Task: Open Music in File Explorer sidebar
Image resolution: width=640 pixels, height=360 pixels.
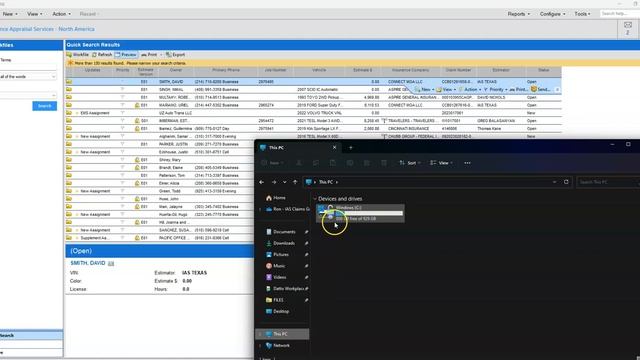Action: click(276, 266)
